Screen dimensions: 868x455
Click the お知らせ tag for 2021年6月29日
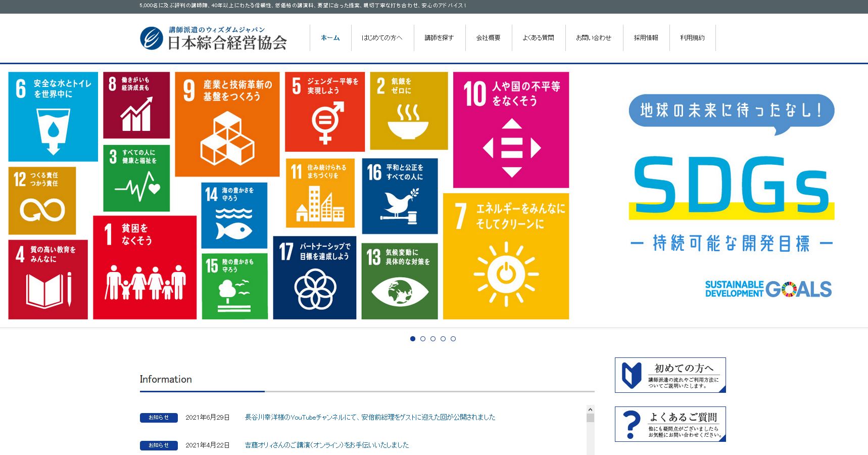159,418
